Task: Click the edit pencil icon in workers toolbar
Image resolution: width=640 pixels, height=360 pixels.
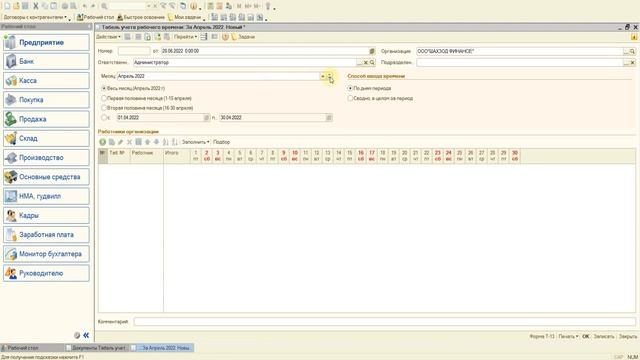Action: point(120,142)
